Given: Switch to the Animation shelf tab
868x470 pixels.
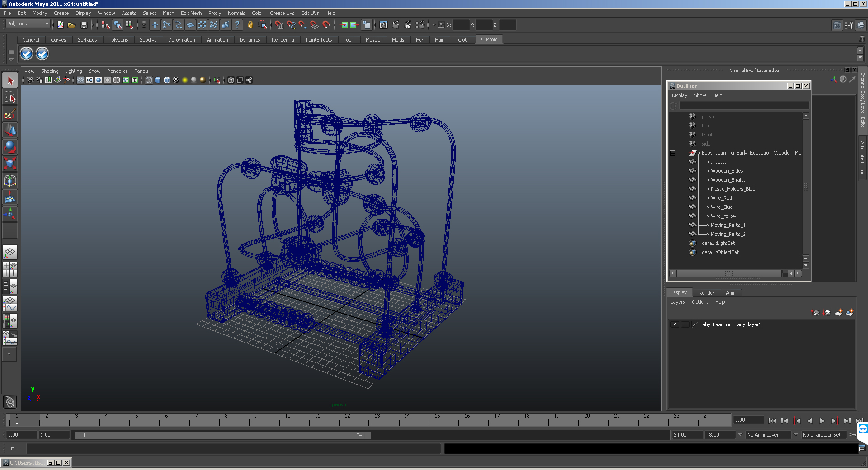Looking at the screenshot, I should pos(217,40).
